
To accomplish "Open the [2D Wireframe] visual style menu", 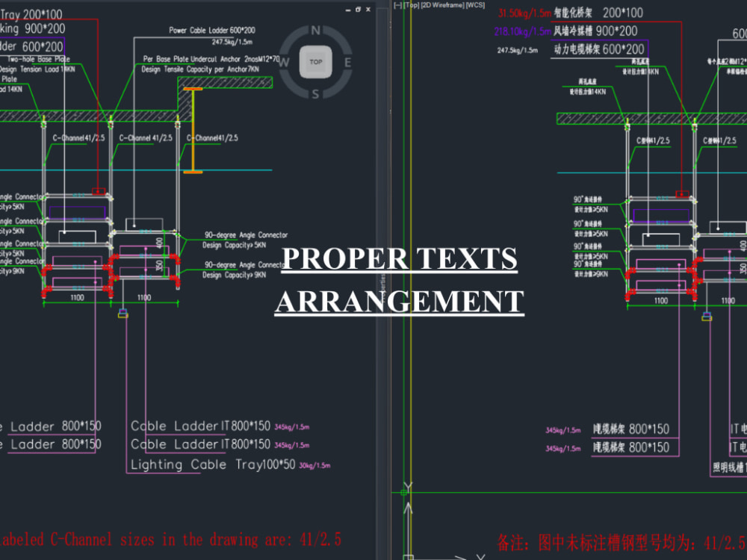I will 442,5.
